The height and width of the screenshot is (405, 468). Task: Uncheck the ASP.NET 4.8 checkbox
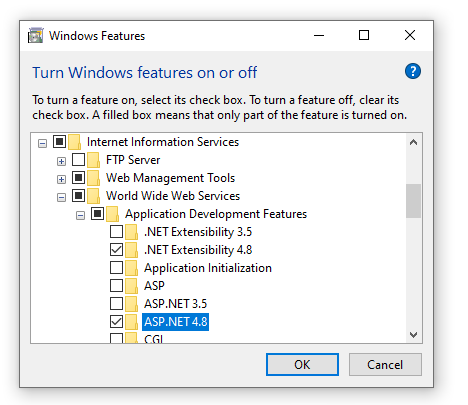coord(116,322)
